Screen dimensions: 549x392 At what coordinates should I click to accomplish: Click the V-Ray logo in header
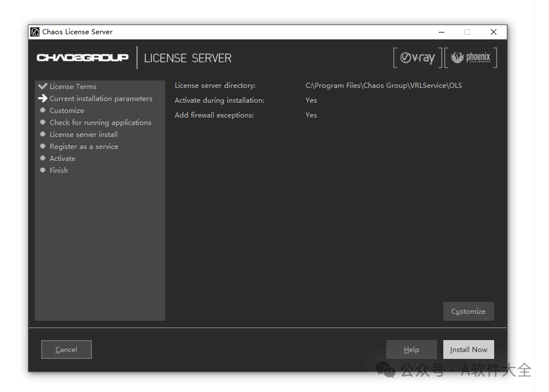(x=418, y=58)
